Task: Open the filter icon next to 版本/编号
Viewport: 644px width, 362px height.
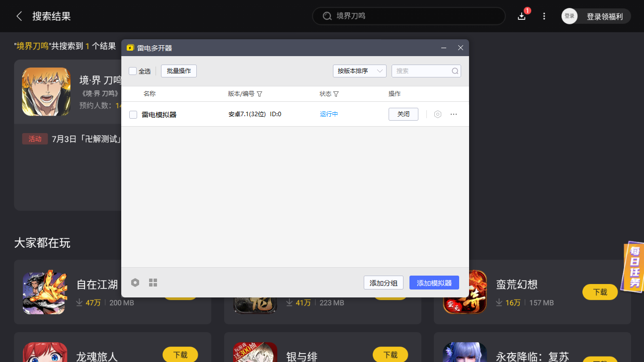Action: tap(260, 94)
